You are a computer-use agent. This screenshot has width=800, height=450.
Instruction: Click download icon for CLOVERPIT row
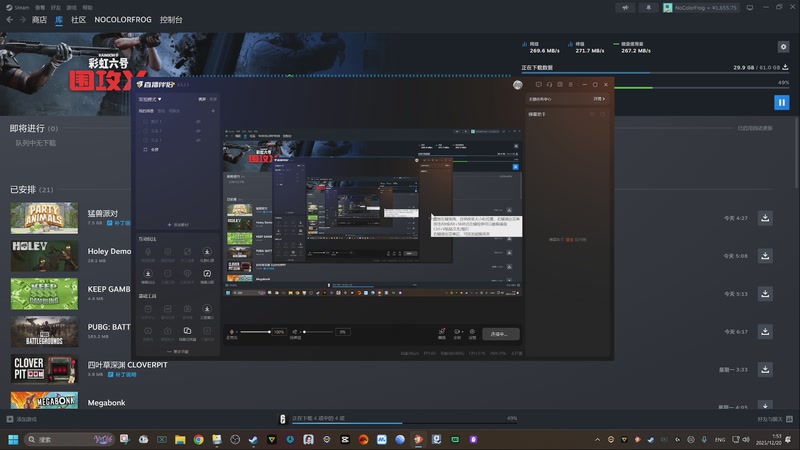point(765,369)
